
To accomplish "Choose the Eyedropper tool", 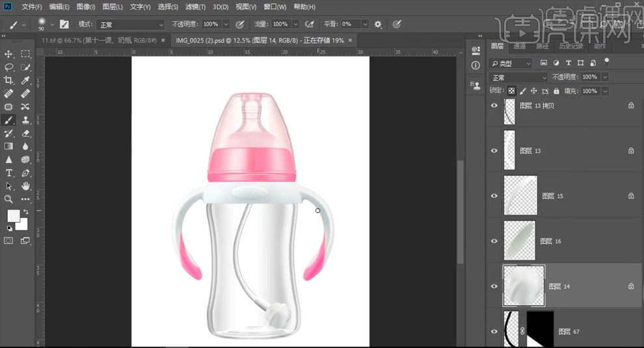I will [x=25, y=80].
